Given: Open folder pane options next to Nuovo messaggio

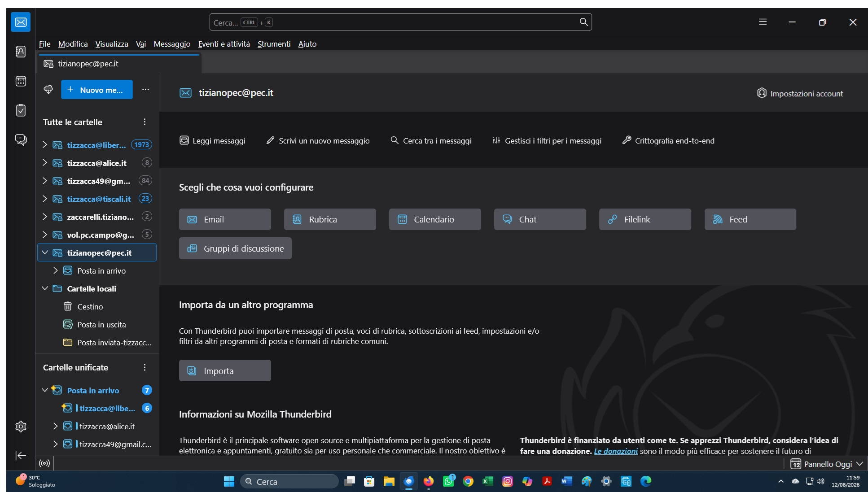Looking at the screenshot, I should (145, 89).
